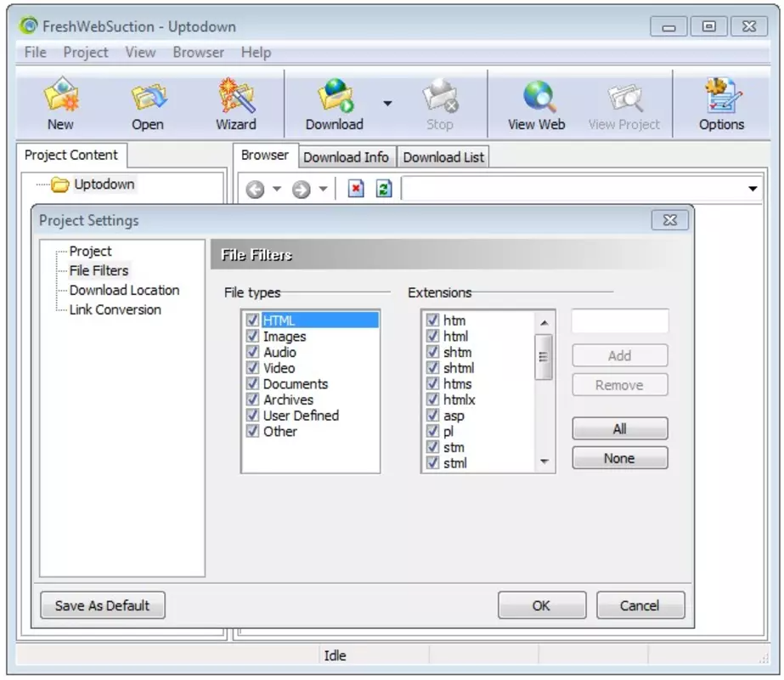Click the FreshWebSuction app icon in title bar
The height and width of the screenshot is (680, 784).
click(28, 25)
